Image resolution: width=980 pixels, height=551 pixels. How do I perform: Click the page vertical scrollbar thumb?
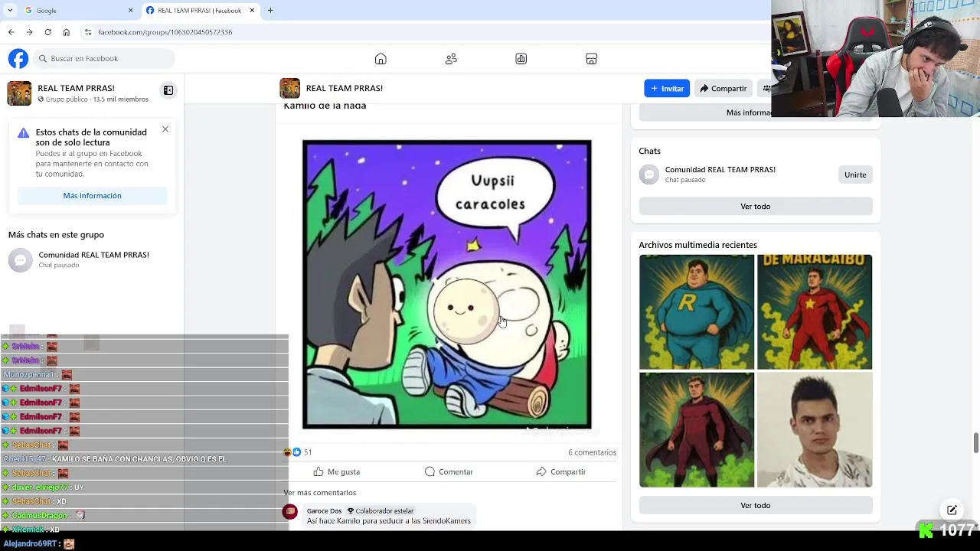coord(976,443)
